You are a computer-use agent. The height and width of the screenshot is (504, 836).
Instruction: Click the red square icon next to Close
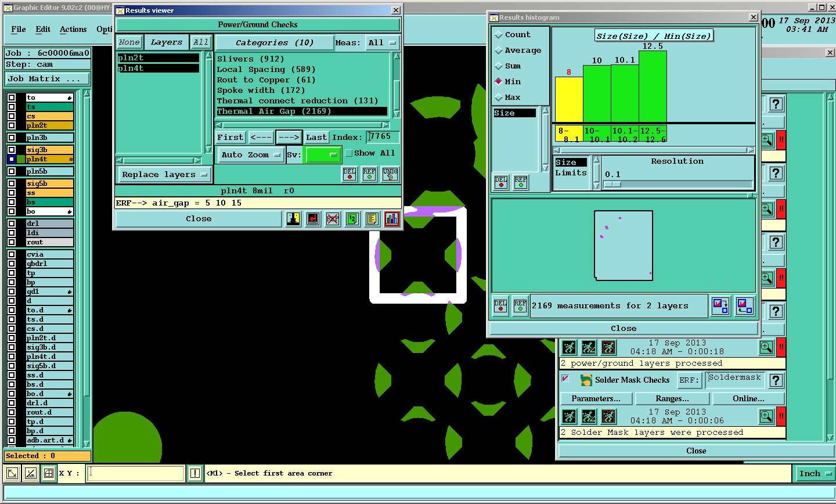click(x=313, y=219)
